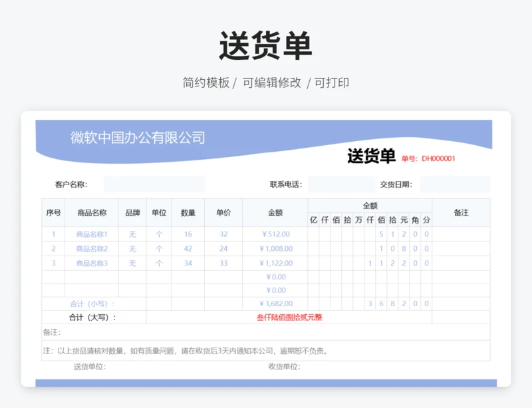Click the 联系电话 input field
The image size is (532, 408).
coord(340,184)
